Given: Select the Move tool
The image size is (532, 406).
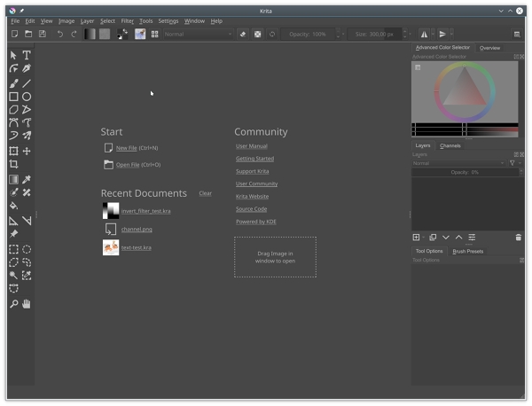Looking at the screenshot, I should (x=27, y=151).
